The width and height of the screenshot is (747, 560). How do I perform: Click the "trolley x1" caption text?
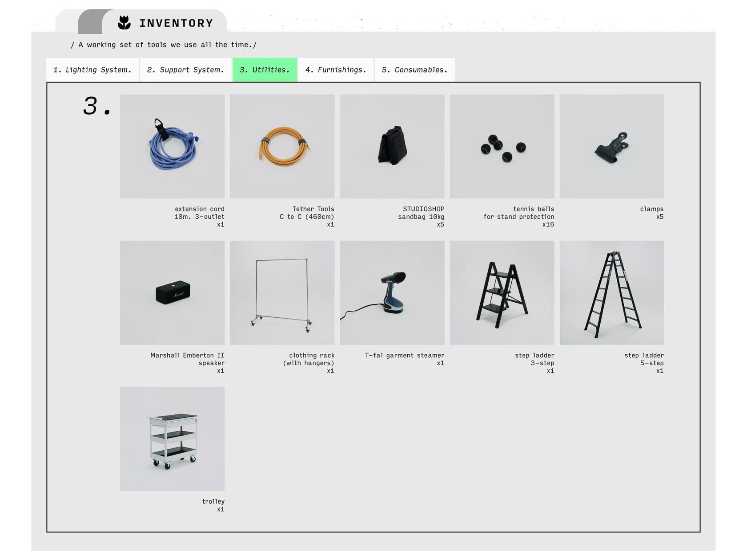click(213, 505)
